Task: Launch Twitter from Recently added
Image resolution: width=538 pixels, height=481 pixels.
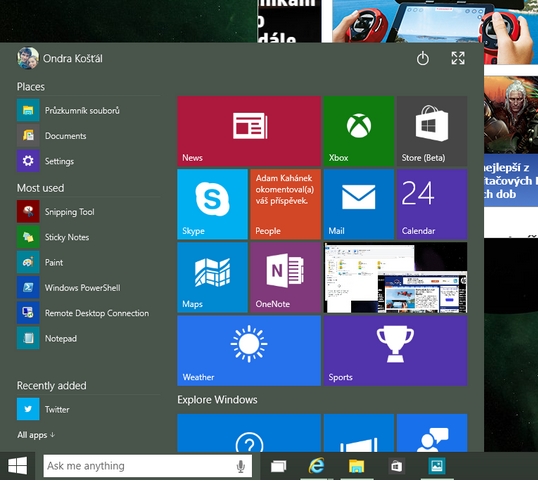Action: point(89,409)
